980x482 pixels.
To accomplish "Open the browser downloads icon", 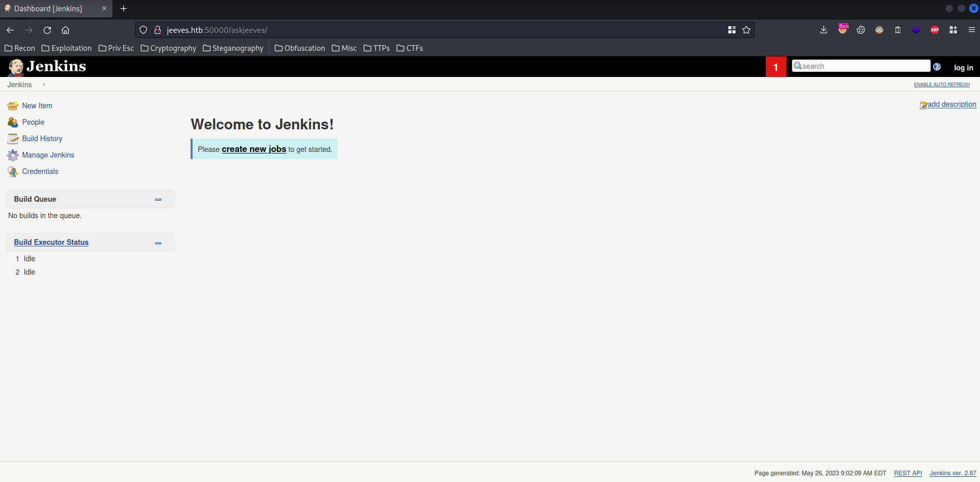I will 823,30.
